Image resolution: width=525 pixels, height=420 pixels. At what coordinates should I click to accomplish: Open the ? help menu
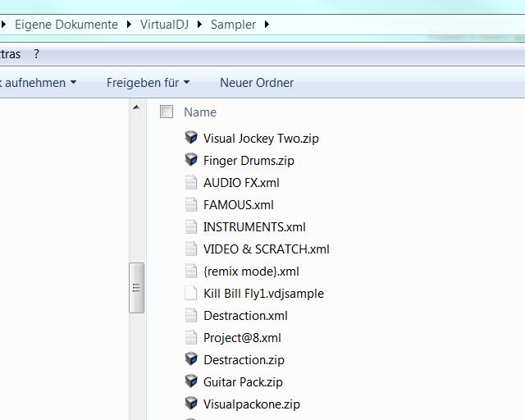(36, 54)
